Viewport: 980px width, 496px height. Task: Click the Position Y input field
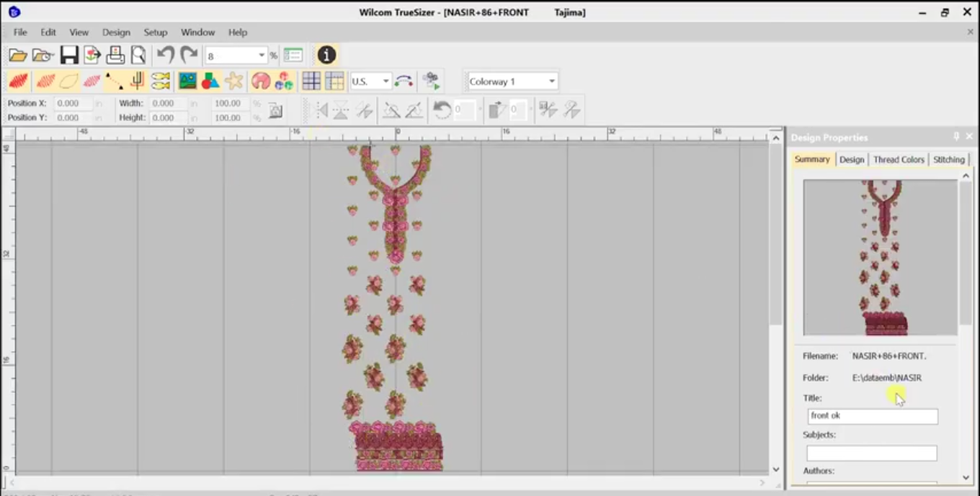point(73,117)
